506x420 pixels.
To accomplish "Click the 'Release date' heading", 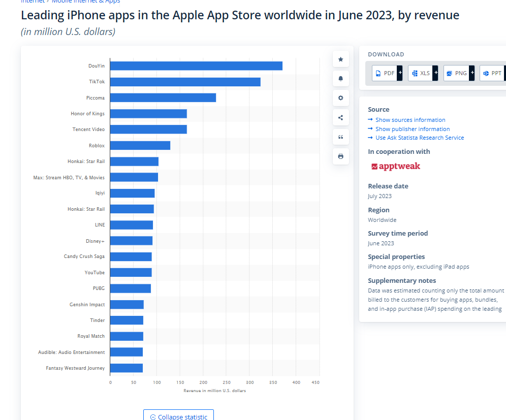I will (x=388, y=186).
